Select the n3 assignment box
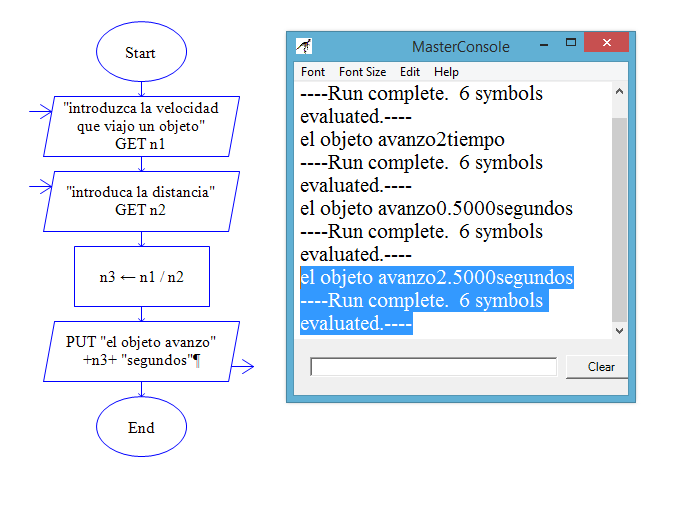Viewport: 688px width, 505px height. (142, 276)
